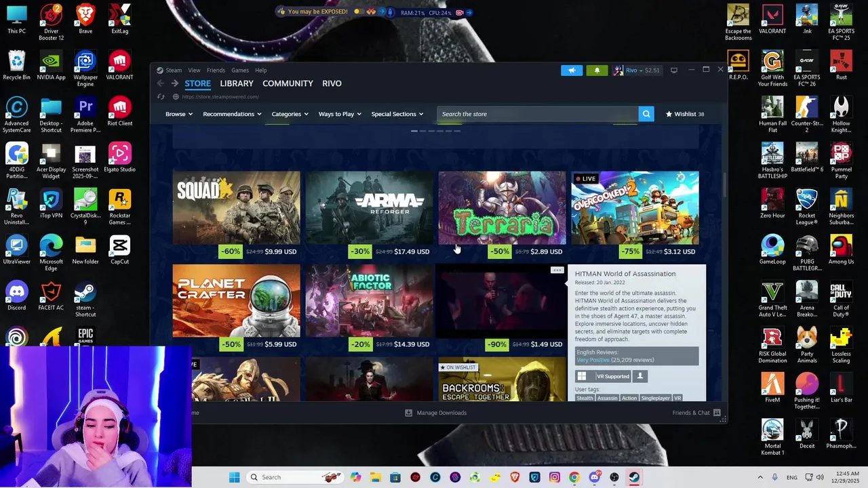Click the Very Positive reviews link
The image size is (868, 488).
pyautogui.click(x=592, y=360)
